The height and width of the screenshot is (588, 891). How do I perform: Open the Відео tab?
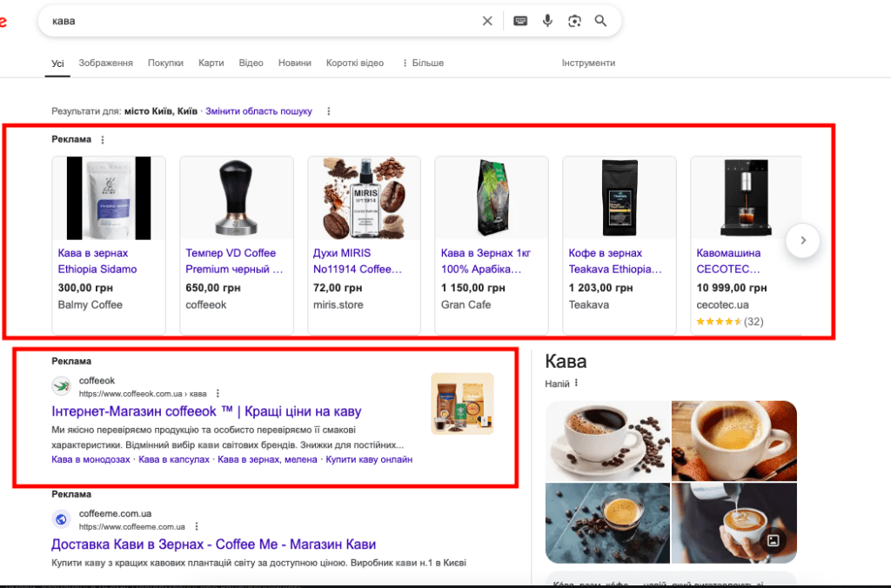click(x=251, y=63)
